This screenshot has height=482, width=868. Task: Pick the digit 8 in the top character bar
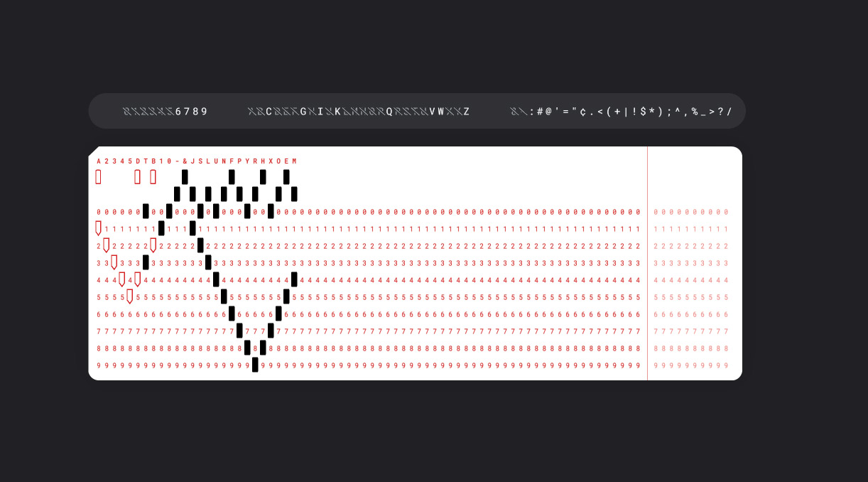196,112
